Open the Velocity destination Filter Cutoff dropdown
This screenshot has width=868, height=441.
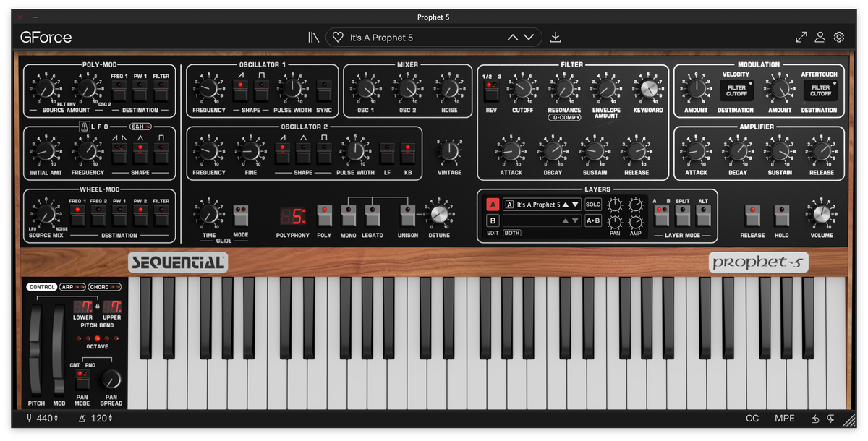click(x=736, y=90)
